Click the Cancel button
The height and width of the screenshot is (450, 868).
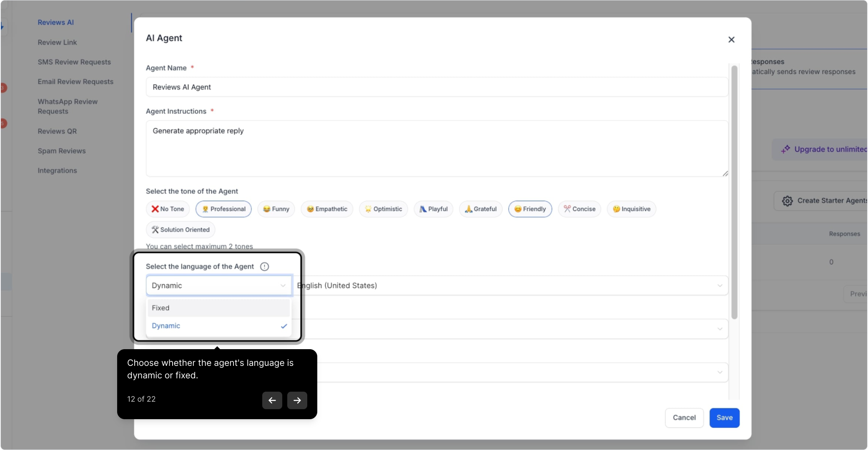tap(684, 418)
